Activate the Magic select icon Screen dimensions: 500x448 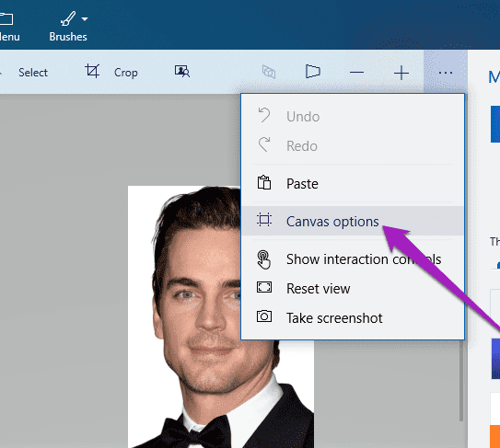click(182, 72)
